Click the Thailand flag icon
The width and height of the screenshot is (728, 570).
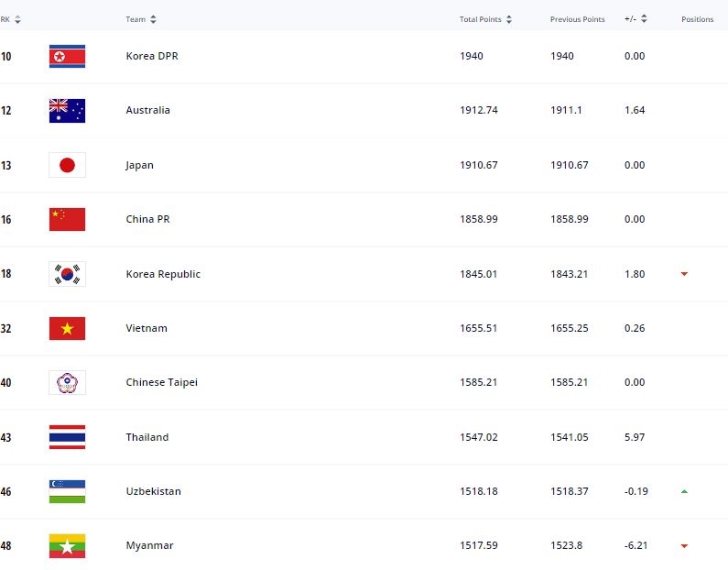(67, 437)
